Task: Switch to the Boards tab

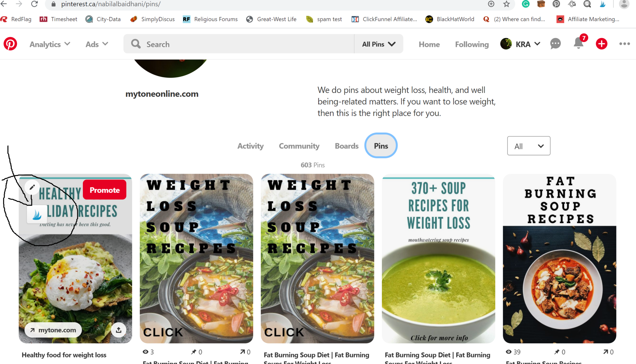Action: [x=347, y=146]
